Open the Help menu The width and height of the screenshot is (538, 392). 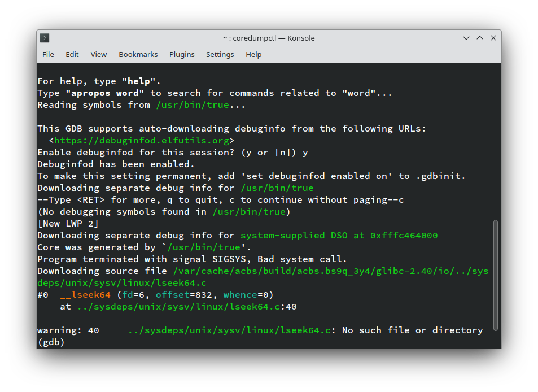253,54
